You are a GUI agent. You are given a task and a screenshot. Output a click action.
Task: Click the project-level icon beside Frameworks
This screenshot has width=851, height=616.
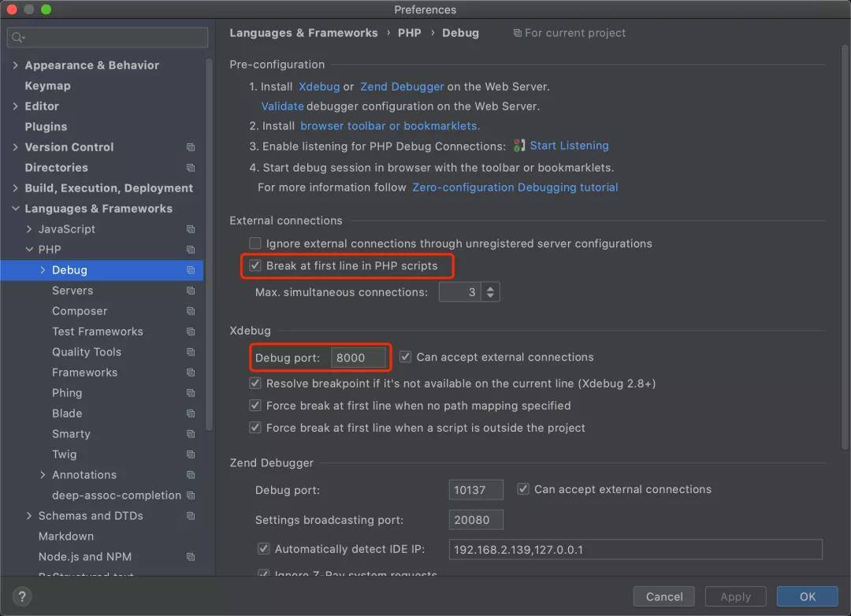click(x=191, y=373)
